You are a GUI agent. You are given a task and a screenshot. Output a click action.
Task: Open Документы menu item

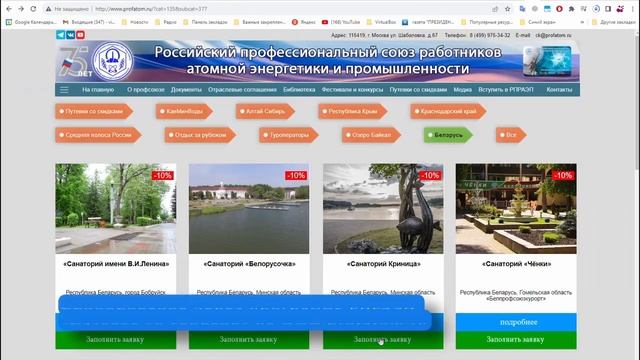(x=186, y=89)
